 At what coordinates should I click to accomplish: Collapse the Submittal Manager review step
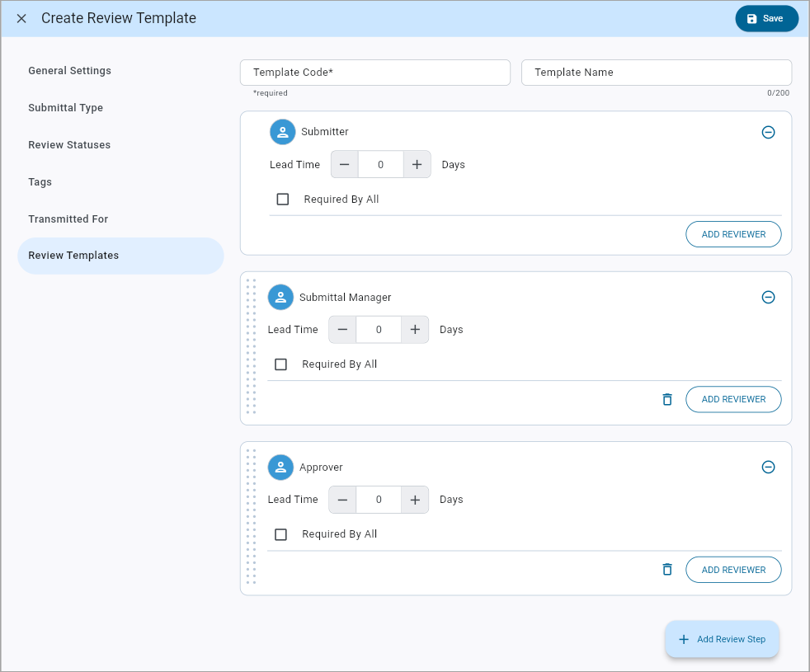[x=768, y=297]
